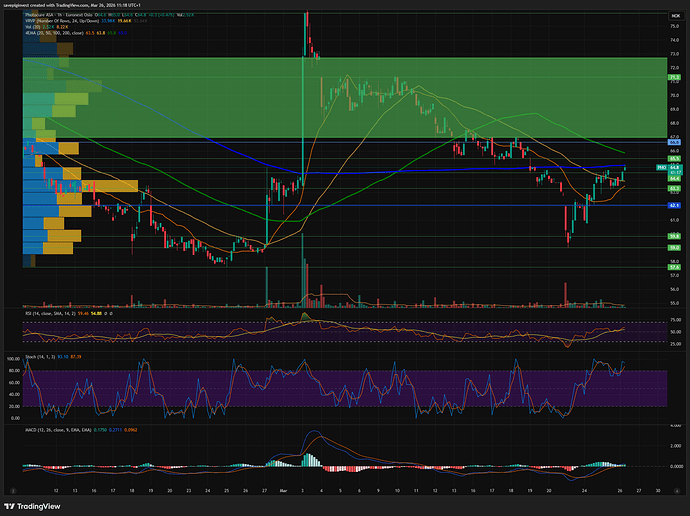Click the 71.3 green price label
This screenshot has width=690, height=516.
tap(675, 76)
